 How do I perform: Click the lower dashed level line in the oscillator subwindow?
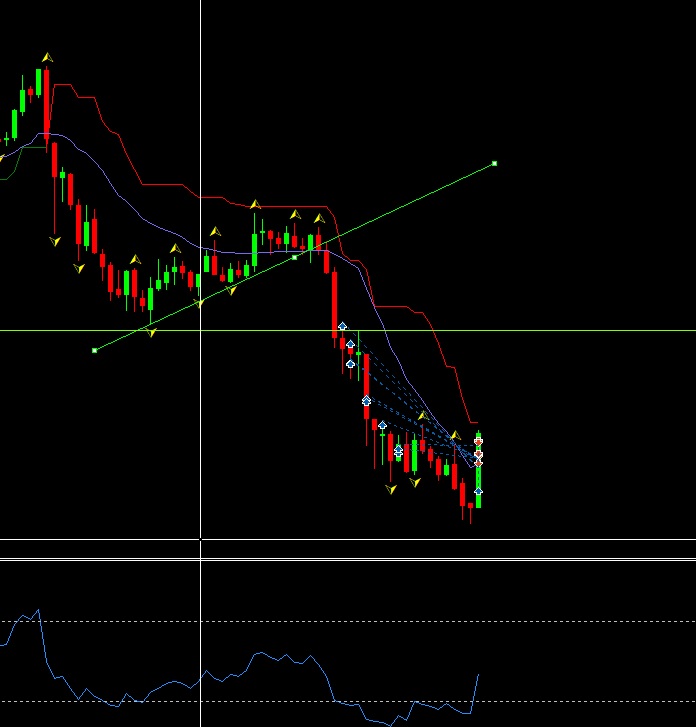coord(348,701)
